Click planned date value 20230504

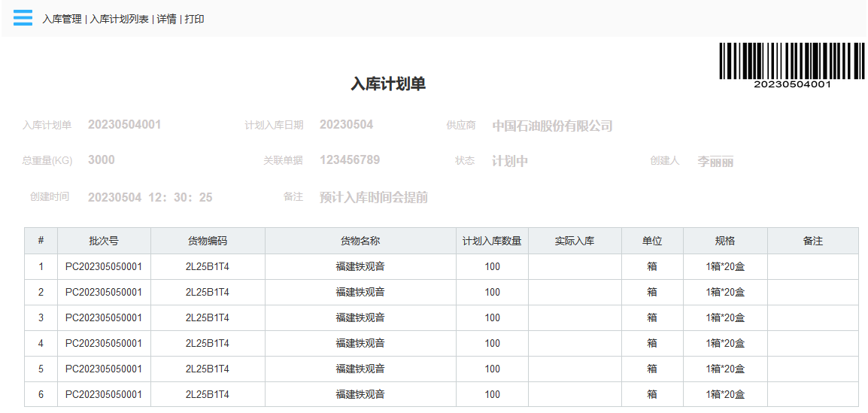tap(346, 125)
